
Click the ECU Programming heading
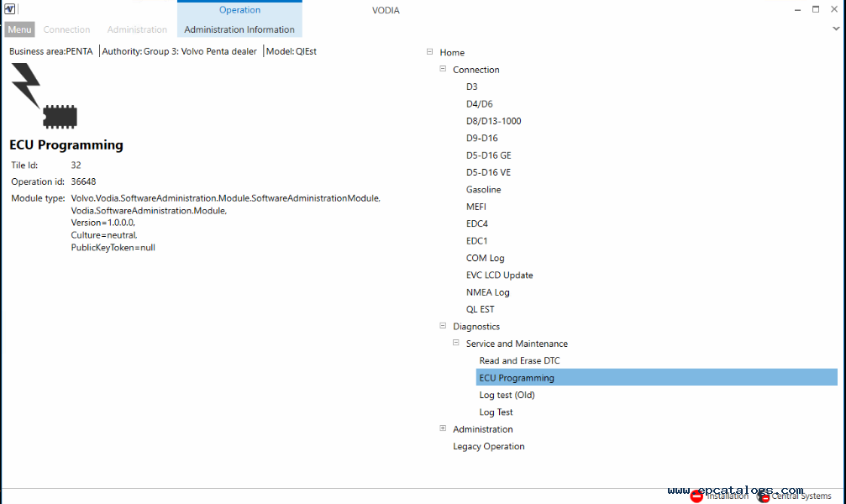coord(66,144)
